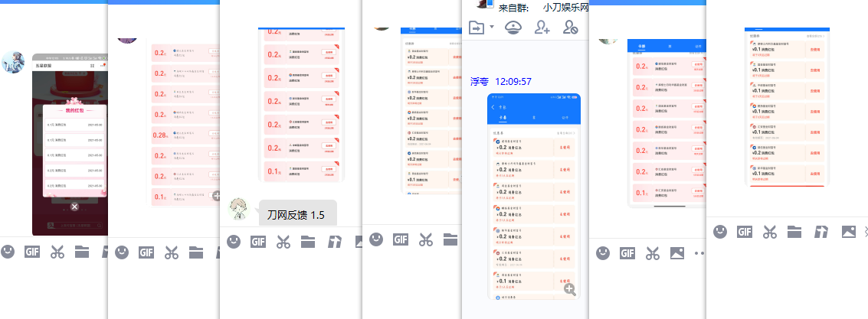Click send-file folder in the 刀网反馈 window

308,241
